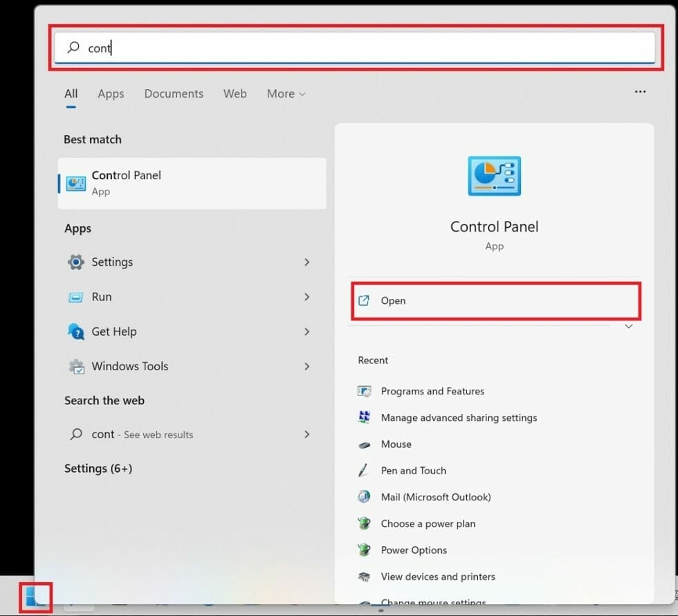Image resolution: width=678 pixels, height=616 pixels.
Task: Open Programs and Features
Action: click(432, 391)
